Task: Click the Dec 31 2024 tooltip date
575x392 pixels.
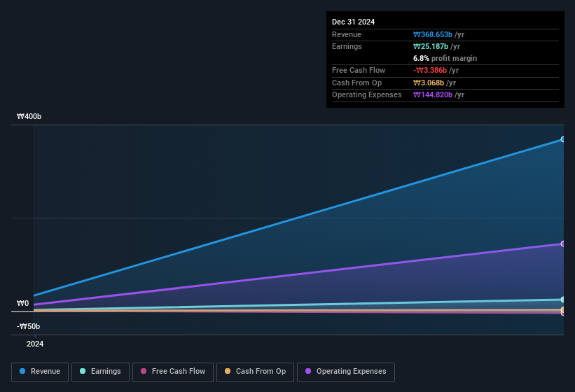Action: coord(353,22)
